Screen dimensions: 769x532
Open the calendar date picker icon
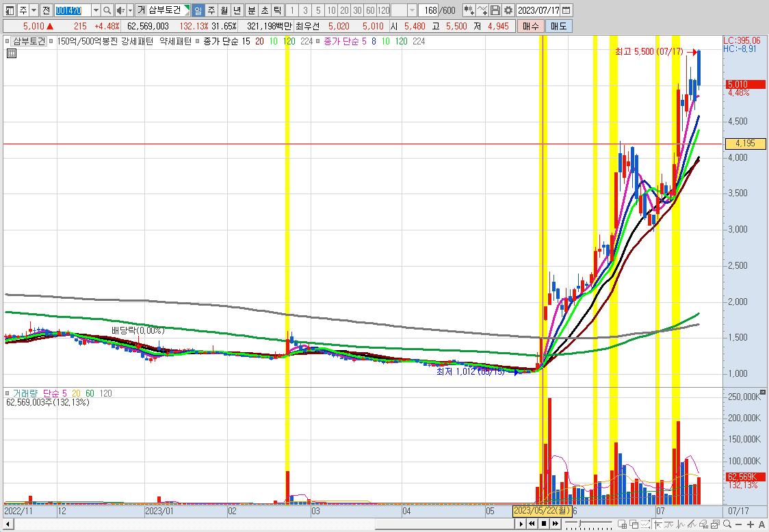click(566, 10)
